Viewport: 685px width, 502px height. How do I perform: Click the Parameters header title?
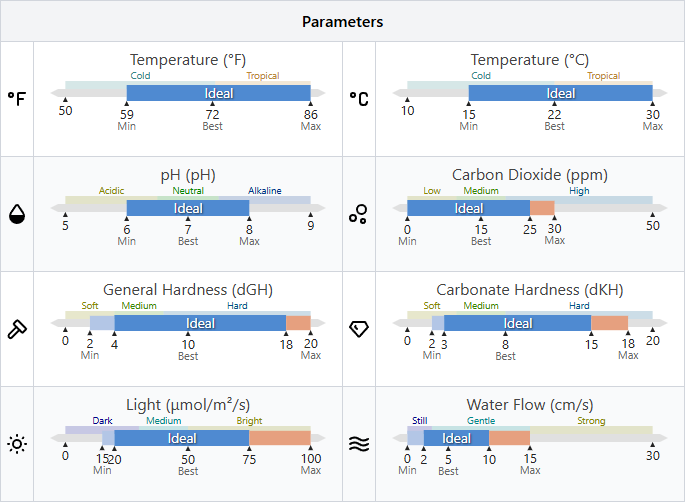tap(342, 22)
